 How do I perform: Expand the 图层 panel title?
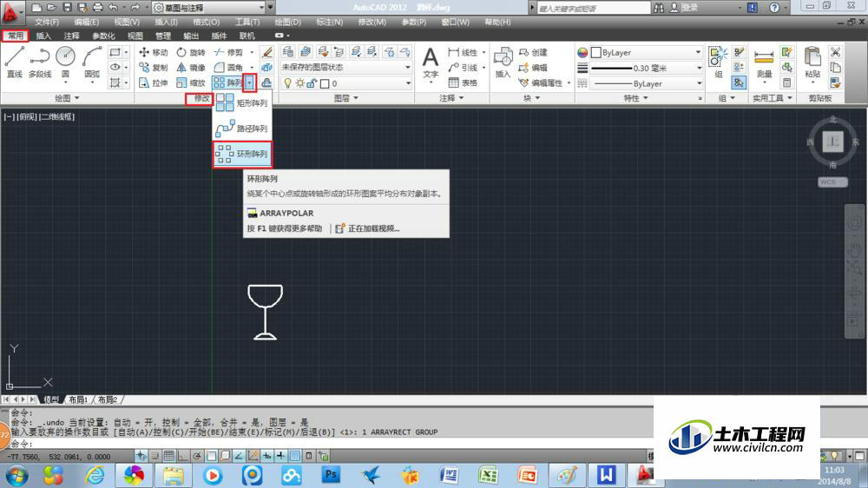[346, 98]
